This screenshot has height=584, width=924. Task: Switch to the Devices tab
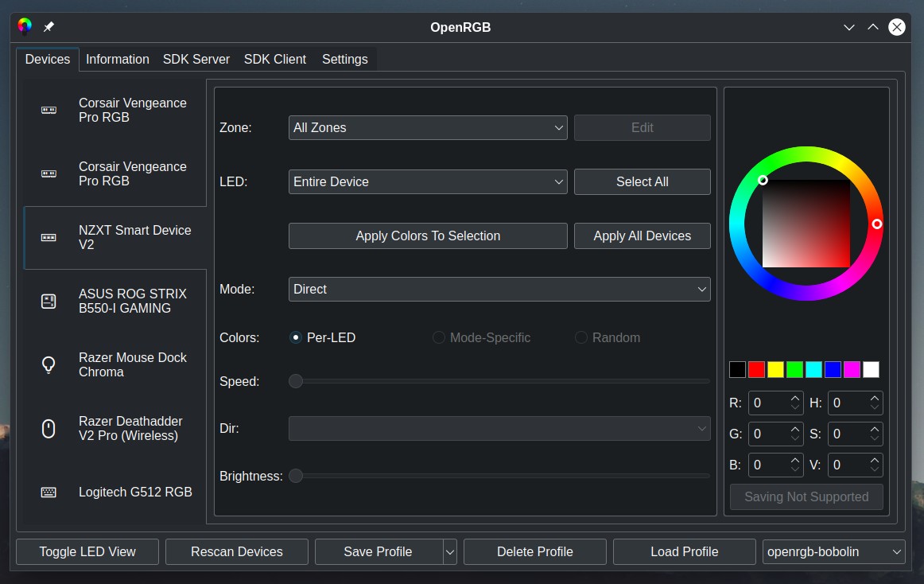(47, 59)
